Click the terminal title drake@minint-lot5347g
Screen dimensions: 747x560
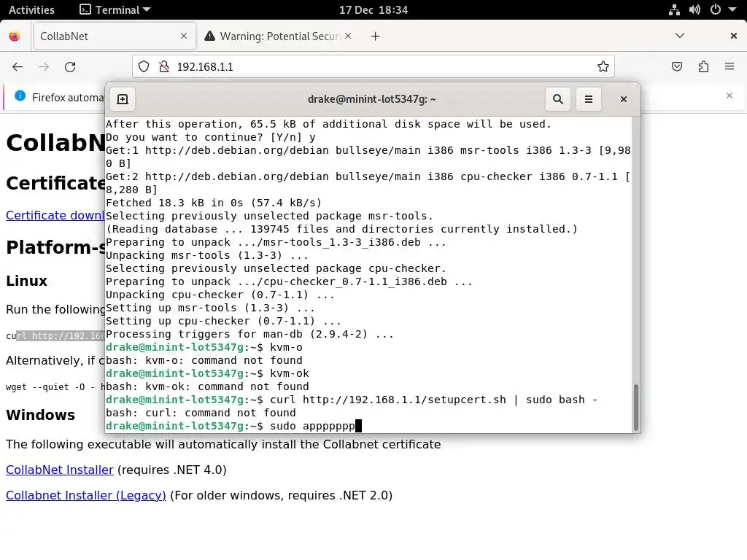[371, 99]
